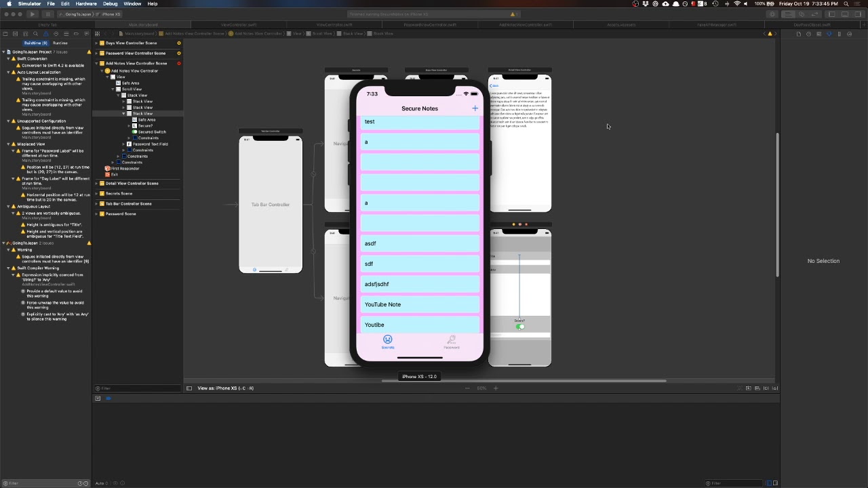Select the Buildtime issues filter
The height and width of the screenshot is (488, 868).
(x=36, y=43)
